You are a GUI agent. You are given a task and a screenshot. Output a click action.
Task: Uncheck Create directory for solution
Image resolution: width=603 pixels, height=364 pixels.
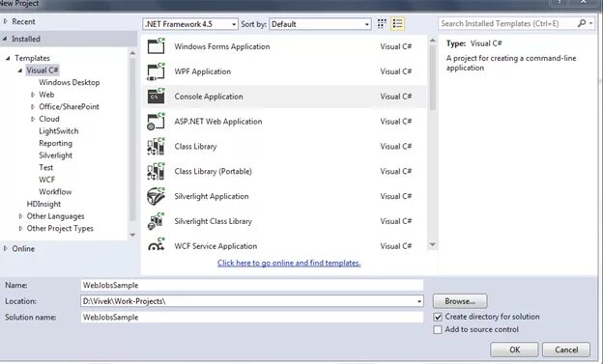click(438, 317)
